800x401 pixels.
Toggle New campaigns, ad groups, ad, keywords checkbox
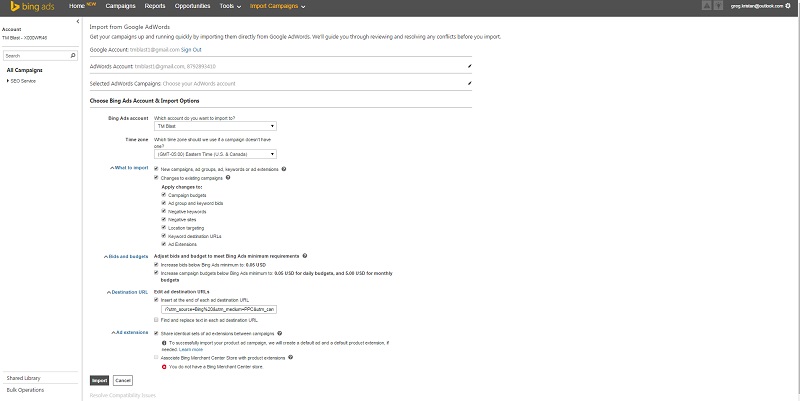157,169
